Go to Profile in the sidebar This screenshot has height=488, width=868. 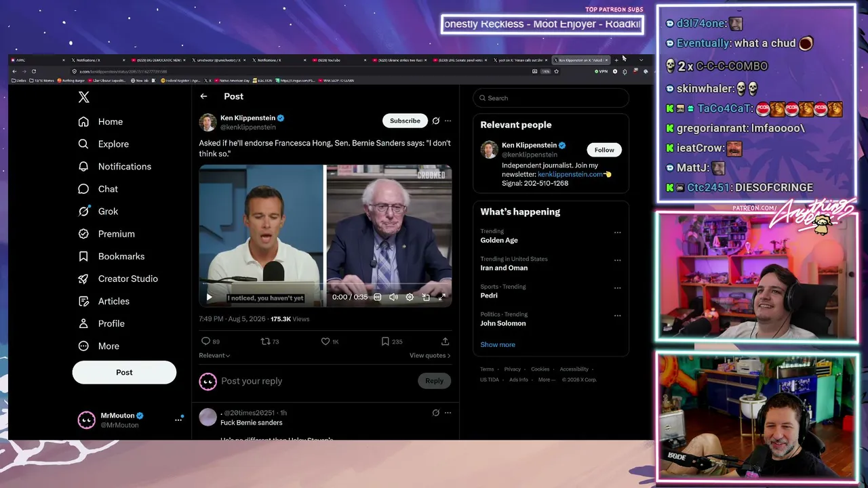pos(101,323)
